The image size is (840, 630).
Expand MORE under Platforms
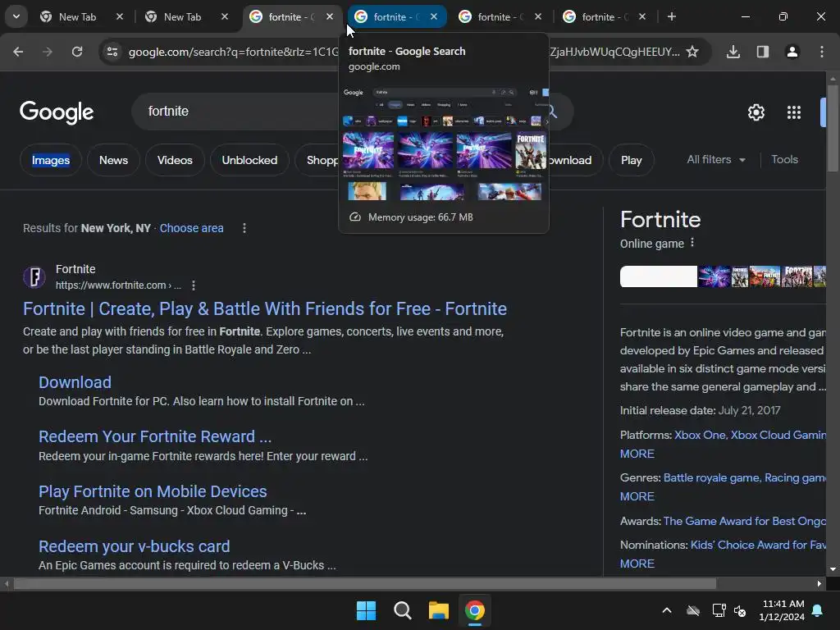[637, 454]
